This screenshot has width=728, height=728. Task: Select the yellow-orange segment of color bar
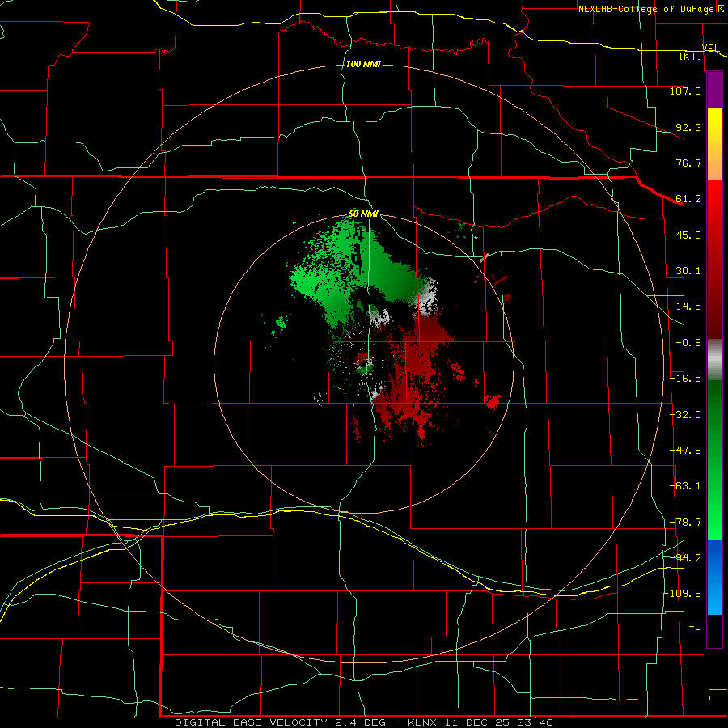pos(714,144)
